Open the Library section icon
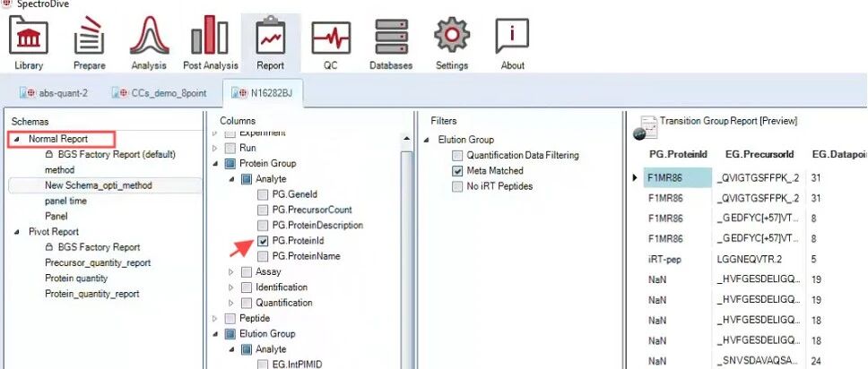This screenshot has width=868, height=369. tap(29, 34)
